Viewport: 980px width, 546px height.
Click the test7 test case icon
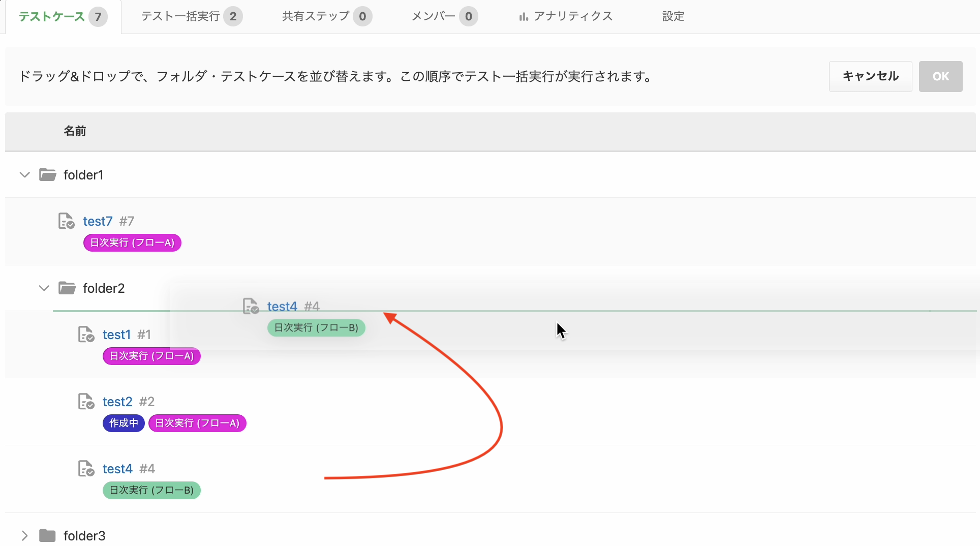(67, 221)
